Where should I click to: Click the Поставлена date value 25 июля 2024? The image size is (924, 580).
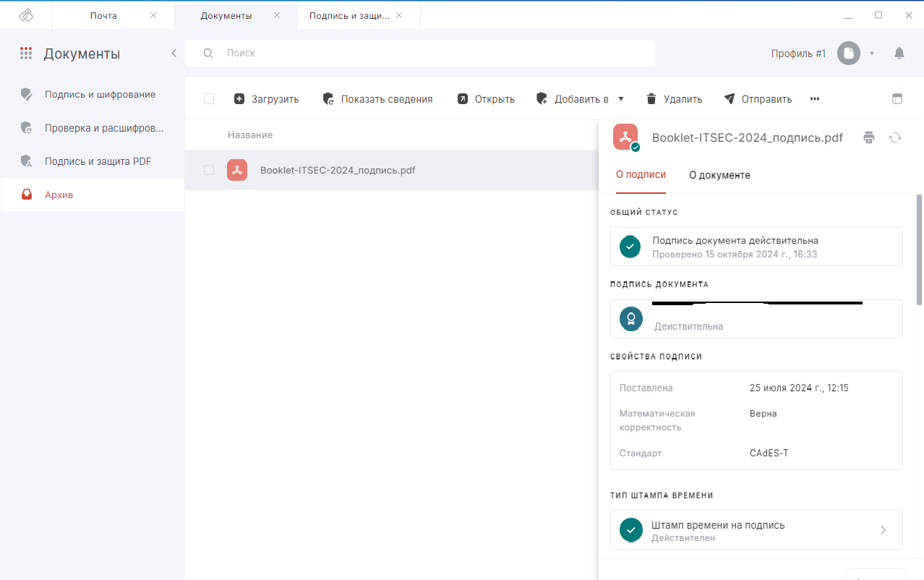click(x=799, y=388)
